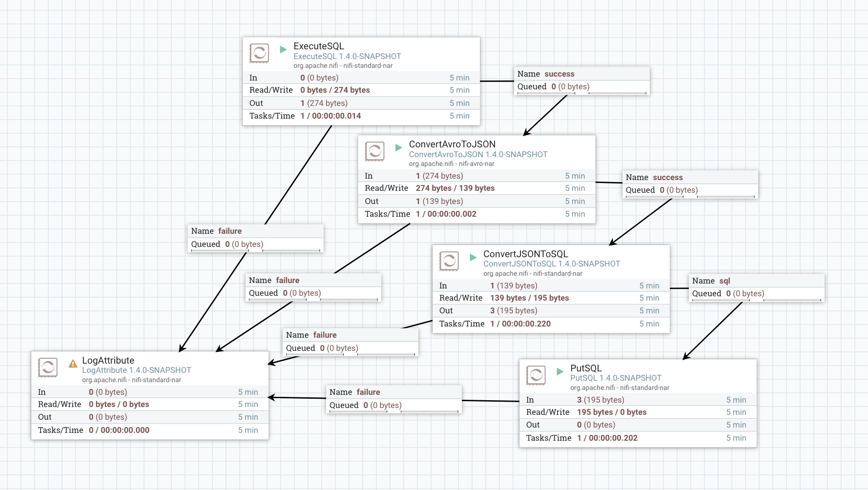Viewport: 868px width, 490px height.
Task: Select the failure connection from ExecuteSQL
Action: [x=256, y=238]
